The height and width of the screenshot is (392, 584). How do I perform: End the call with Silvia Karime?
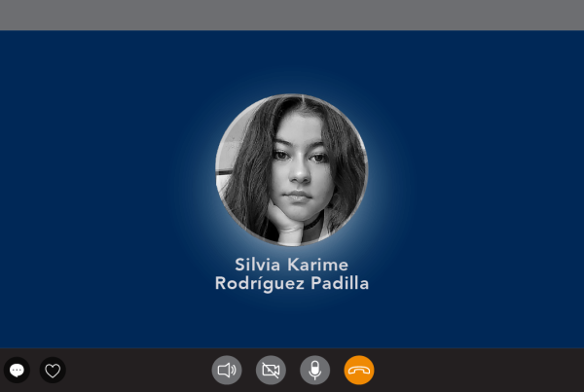point(359,370)
